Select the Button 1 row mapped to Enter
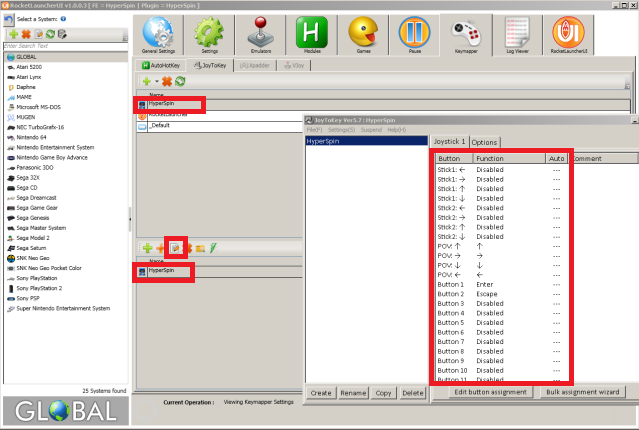This screenshot has width=639, height=430. pos(500,284)
